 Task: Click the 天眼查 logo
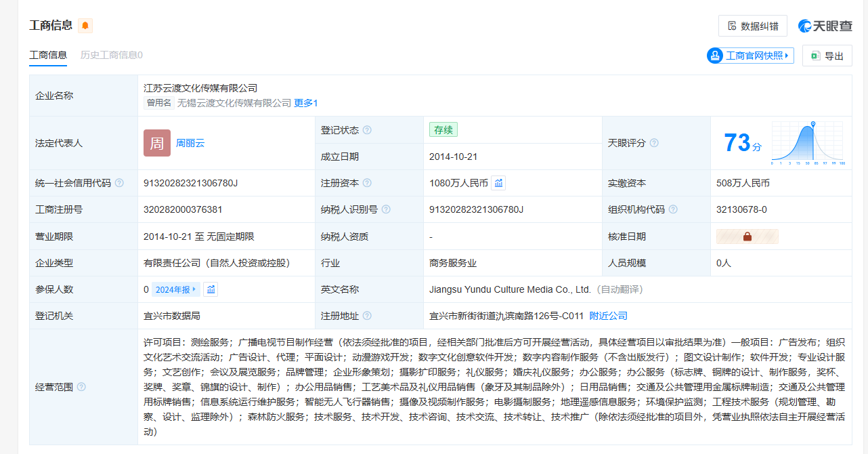825,26
